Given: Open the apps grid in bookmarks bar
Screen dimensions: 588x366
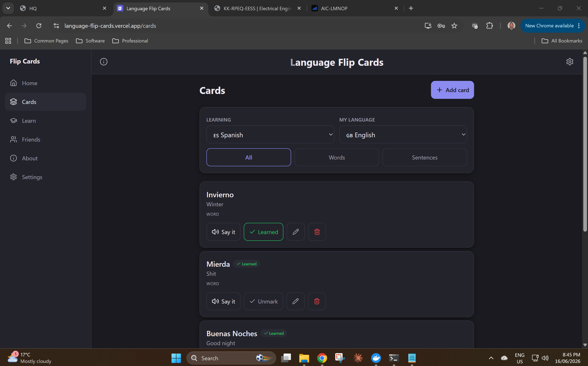Looking at the screenshot, I should pyautogui.click(x=8, y=41).
